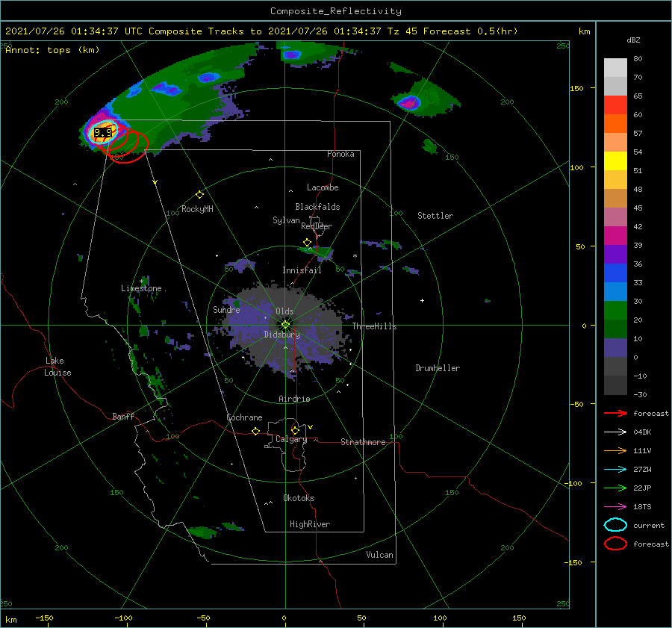Click the Lacombe town label
This screenshot has width=672, height=628.
click(323, 187)
